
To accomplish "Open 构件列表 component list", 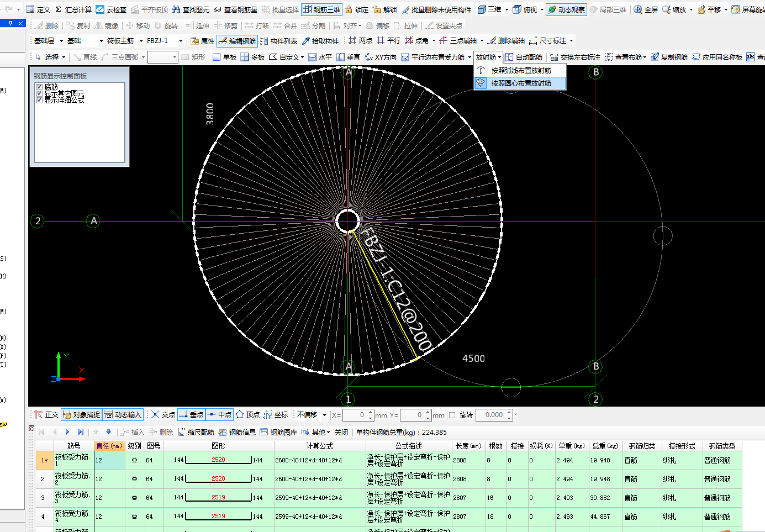I will point(278,41).
